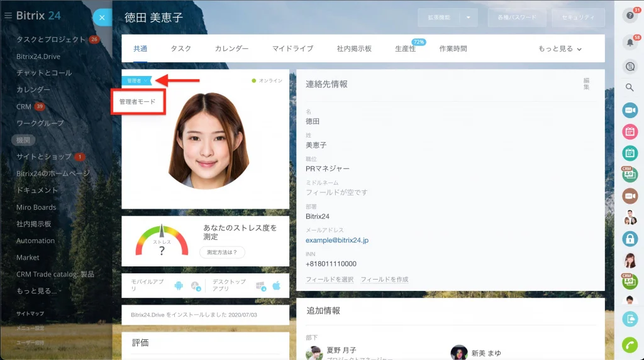Open サイトとショップ in left menu
This screenshot has width=644, height=360.
coord(43,156)
